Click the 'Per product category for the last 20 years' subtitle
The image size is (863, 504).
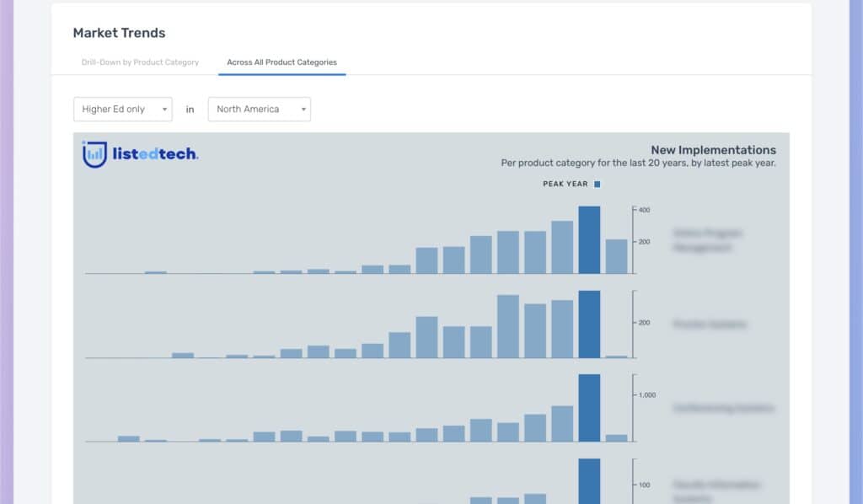pyautogui.click(x=639, y=163)
